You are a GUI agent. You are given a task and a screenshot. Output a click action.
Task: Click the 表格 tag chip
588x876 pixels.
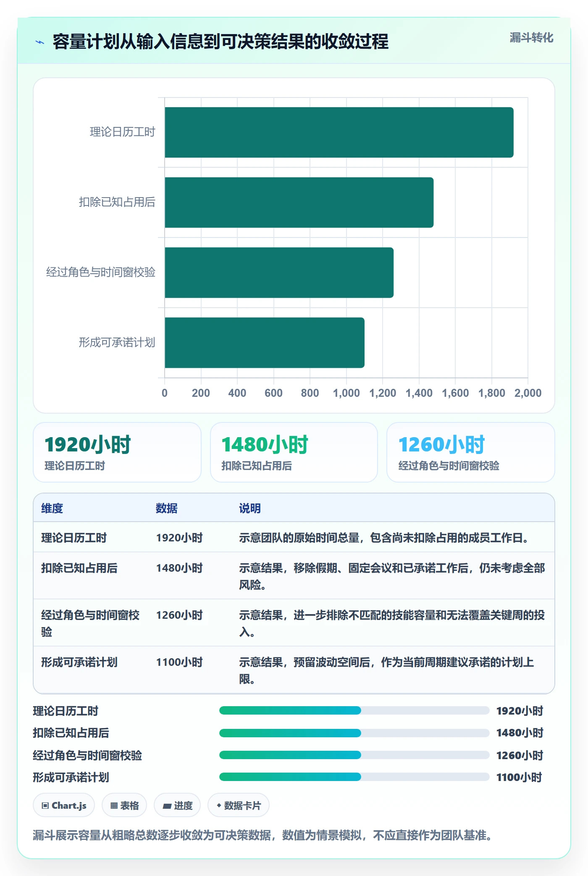coord(124,805)
